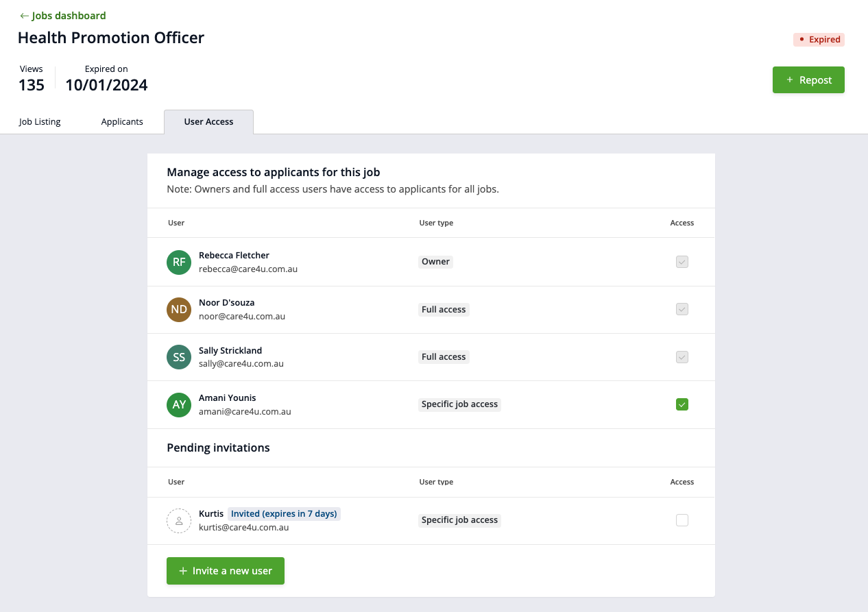Click Noor D'souza's ND avatar
This screenshot has width=868, height=612.
click(x=179, y=310)
